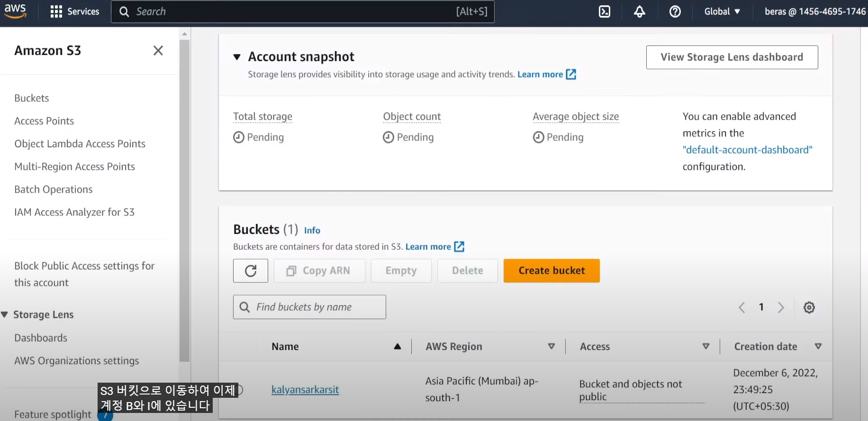Open the notifications bell
This screenshot has width=868, height=421.
tap(640, 11)
